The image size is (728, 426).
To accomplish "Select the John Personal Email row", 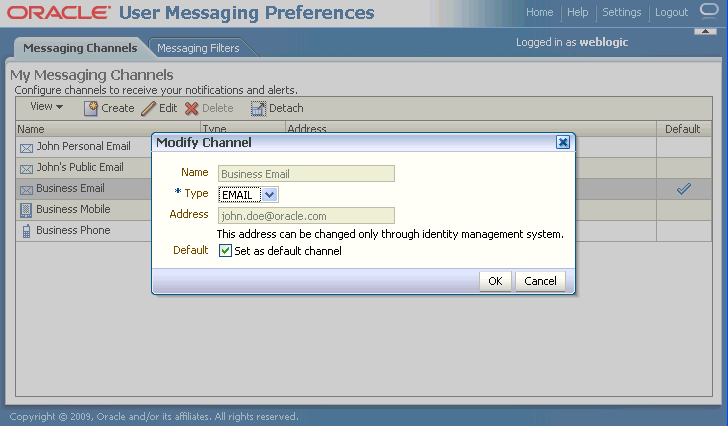I will (x=84, y=147).
